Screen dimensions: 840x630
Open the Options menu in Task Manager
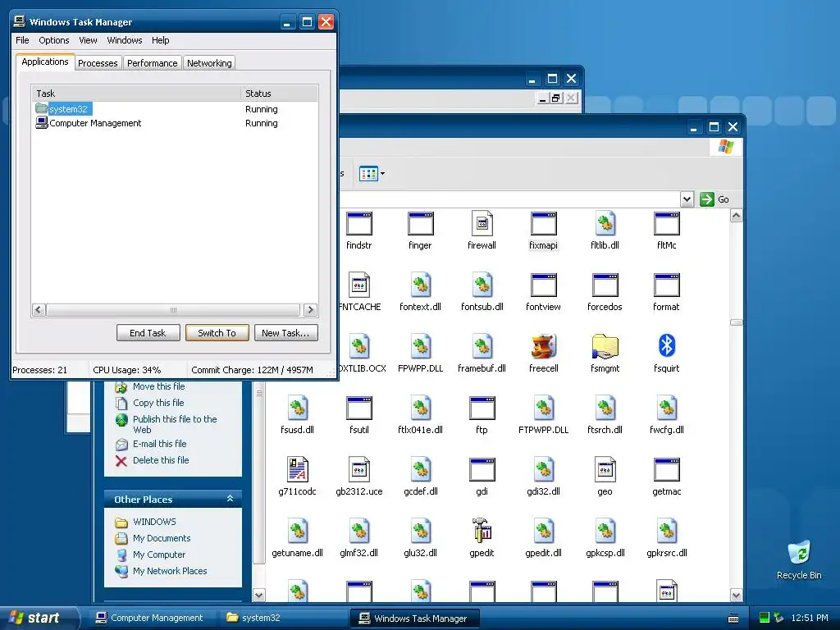53,40
